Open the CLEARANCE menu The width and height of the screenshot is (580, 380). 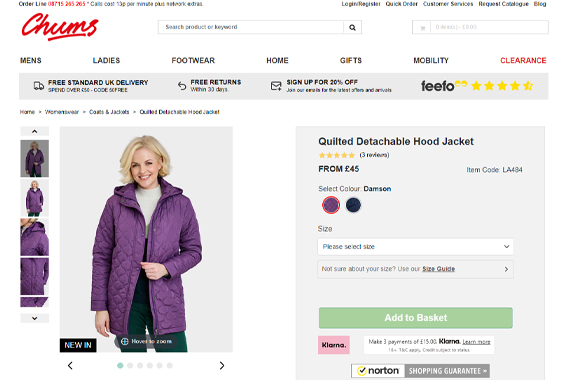click(523, 60)
